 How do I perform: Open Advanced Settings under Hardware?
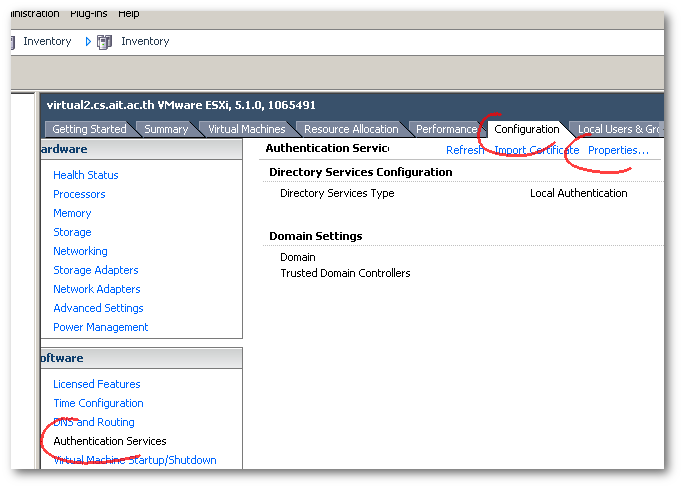click(98, 308)
